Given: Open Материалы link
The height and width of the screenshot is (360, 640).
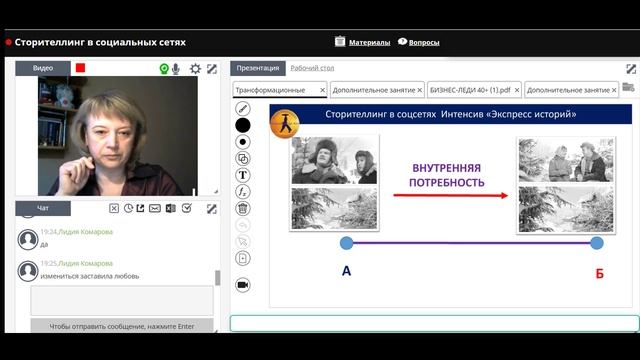Looking at the screenshot, I should [369, 42].
